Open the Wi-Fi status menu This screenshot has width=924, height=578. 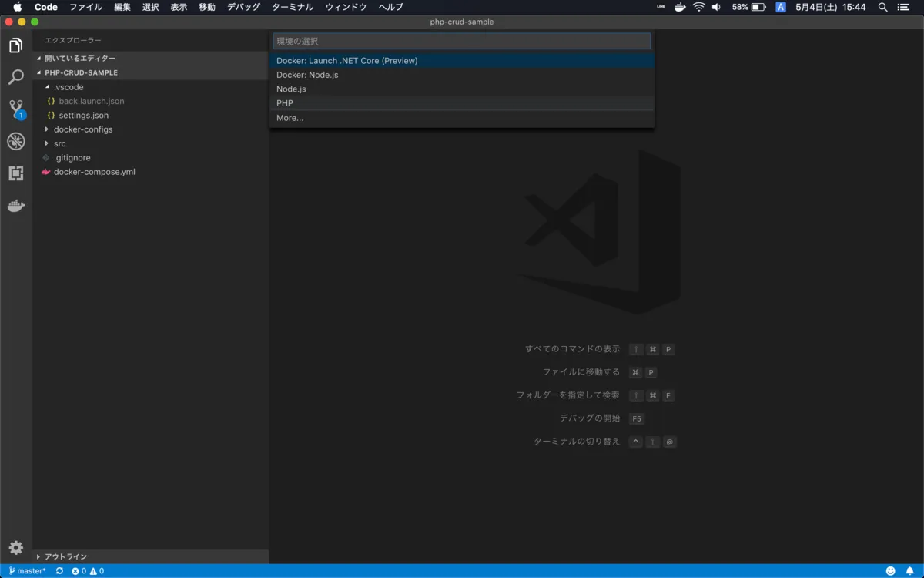[699, 7]
